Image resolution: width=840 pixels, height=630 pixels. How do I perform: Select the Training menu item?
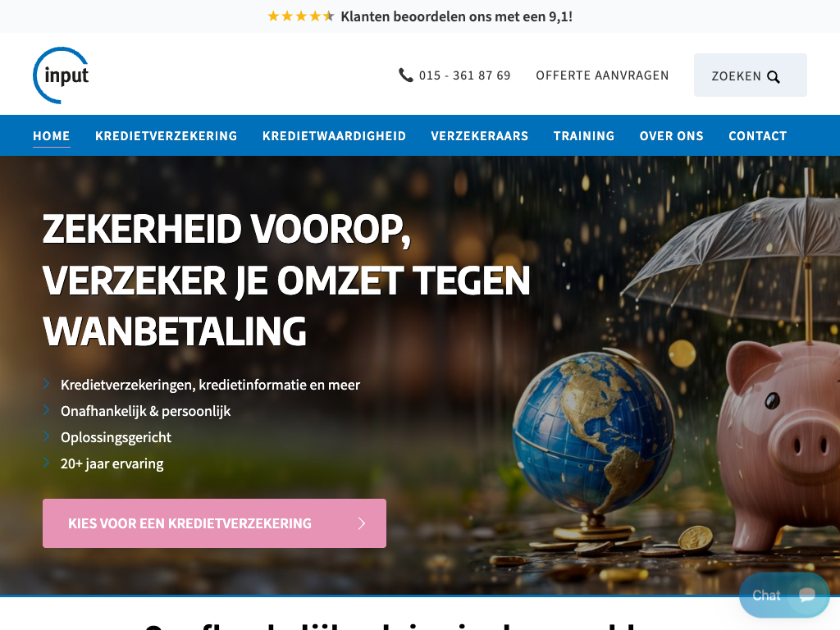pyautogui.click(x=584, y=136)
